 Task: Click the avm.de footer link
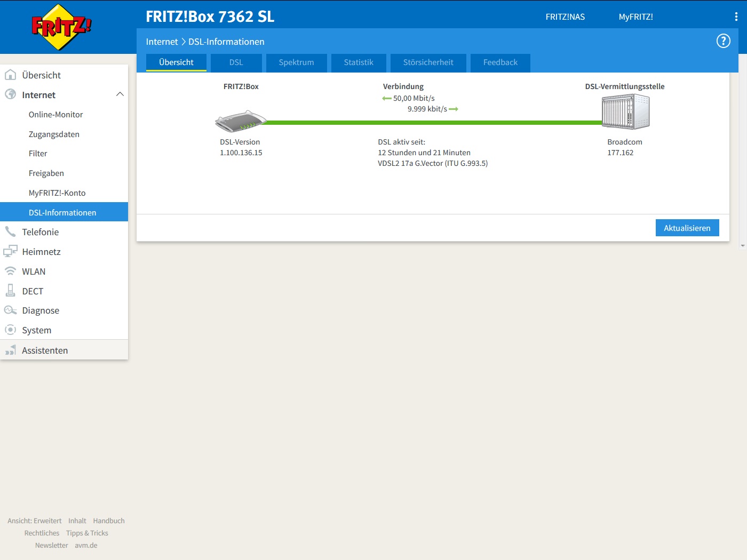(86, 545)
